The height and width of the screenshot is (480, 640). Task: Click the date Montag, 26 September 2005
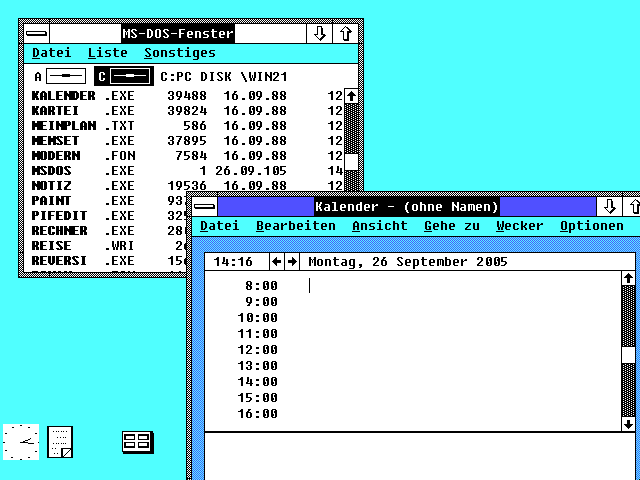[408, 262]
